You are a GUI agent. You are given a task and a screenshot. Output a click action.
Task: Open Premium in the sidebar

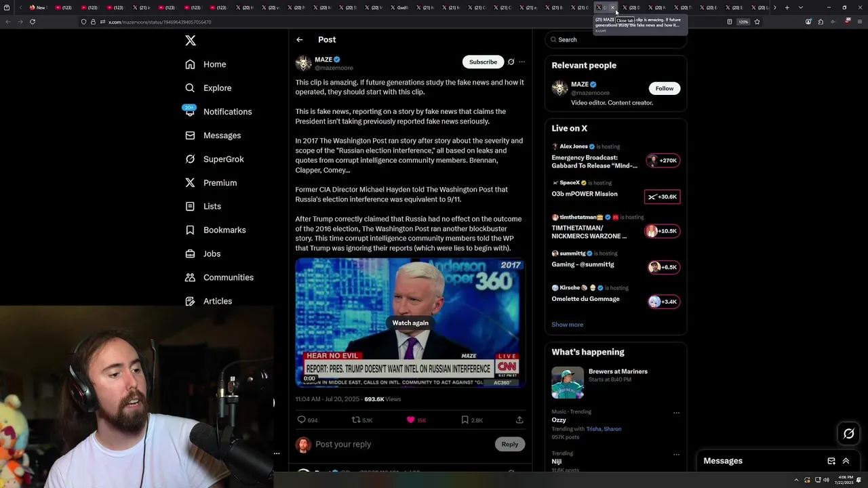pyautogui.click(x=211, y=183)
